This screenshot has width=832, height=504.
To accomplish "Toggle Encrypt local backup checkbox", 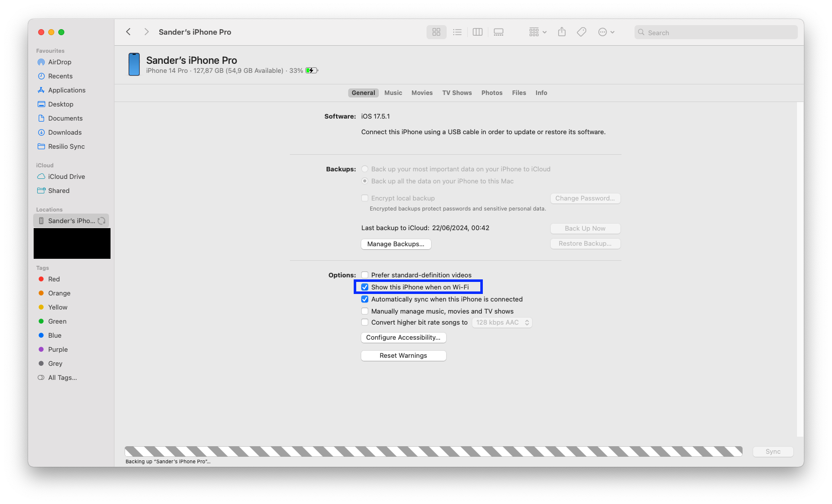I will click(x=365, y=198).
